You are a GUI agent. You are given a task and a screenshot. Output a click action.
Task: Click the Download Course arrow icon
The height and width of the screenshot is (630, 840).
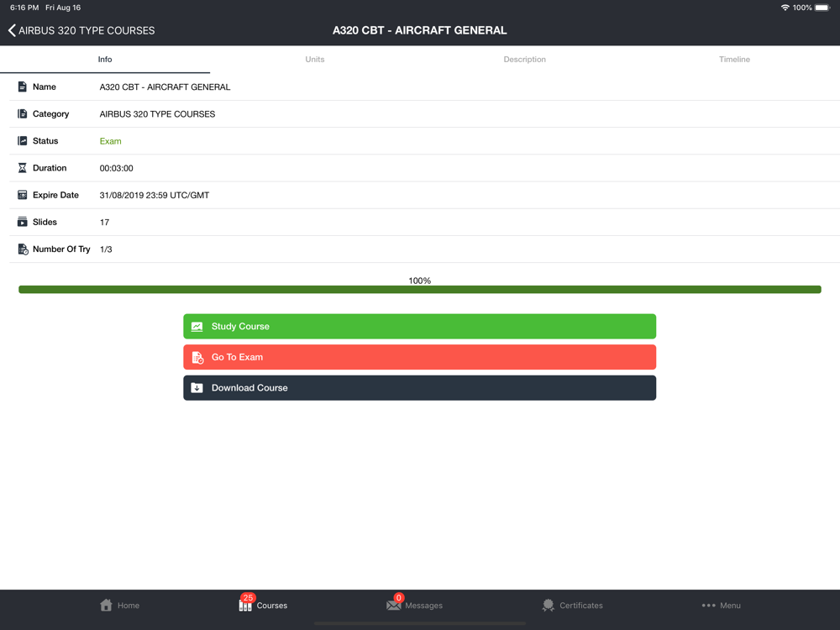click(197, 388)
